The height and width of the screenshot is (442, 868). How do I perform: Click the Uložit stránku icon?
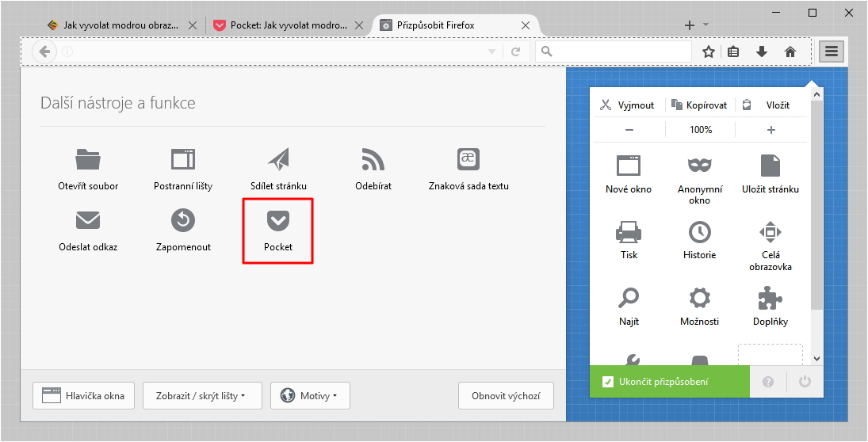pos(770,165)
